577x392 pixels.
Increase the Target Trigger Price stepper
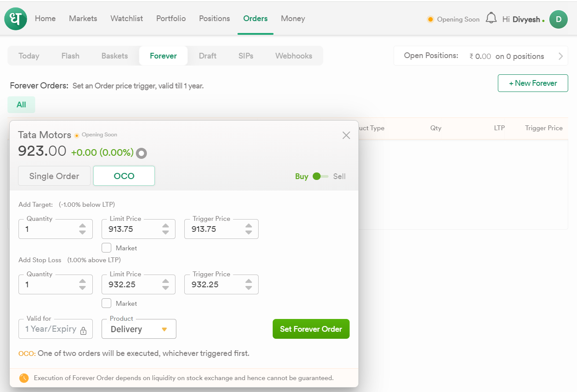coord(248,226)
